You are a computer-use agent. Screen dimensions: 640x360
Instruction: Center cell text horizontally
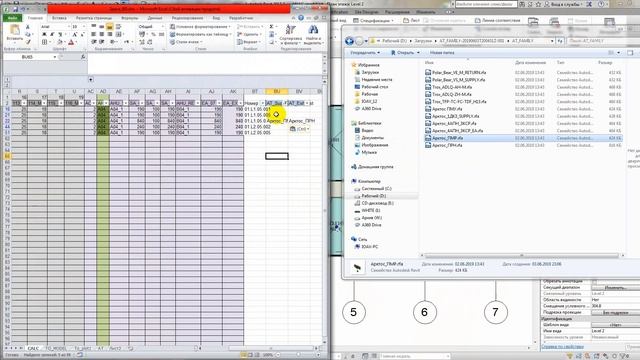(102, 34)
